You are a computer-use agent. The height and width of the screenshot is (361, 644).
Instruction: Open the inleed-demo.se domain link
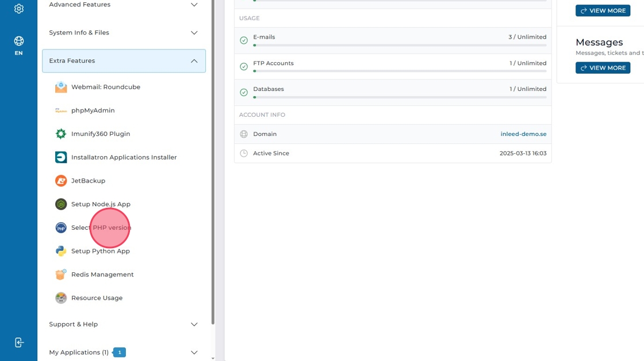tap(523, 134)
